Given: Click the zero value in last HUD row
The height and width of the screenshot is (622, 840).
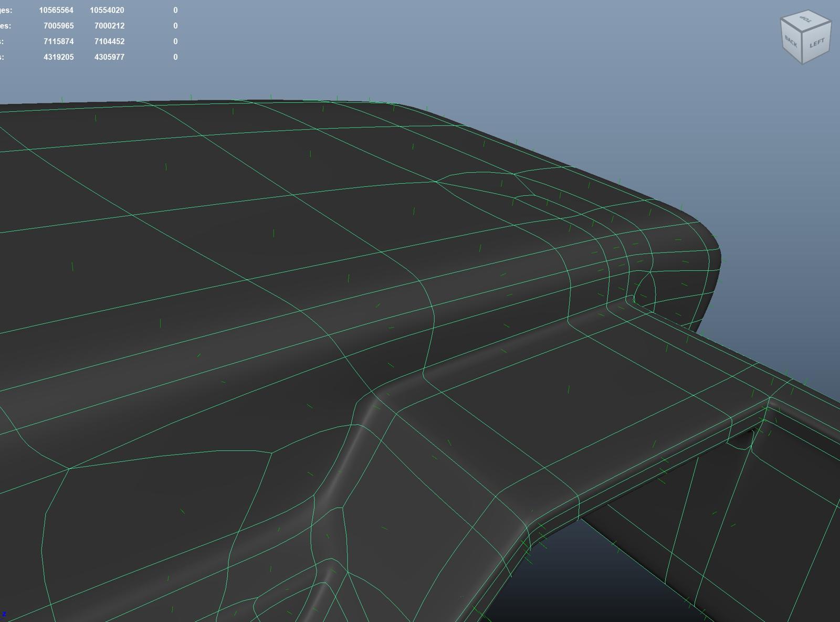Looking at the screenshot, I should point(175,57).
